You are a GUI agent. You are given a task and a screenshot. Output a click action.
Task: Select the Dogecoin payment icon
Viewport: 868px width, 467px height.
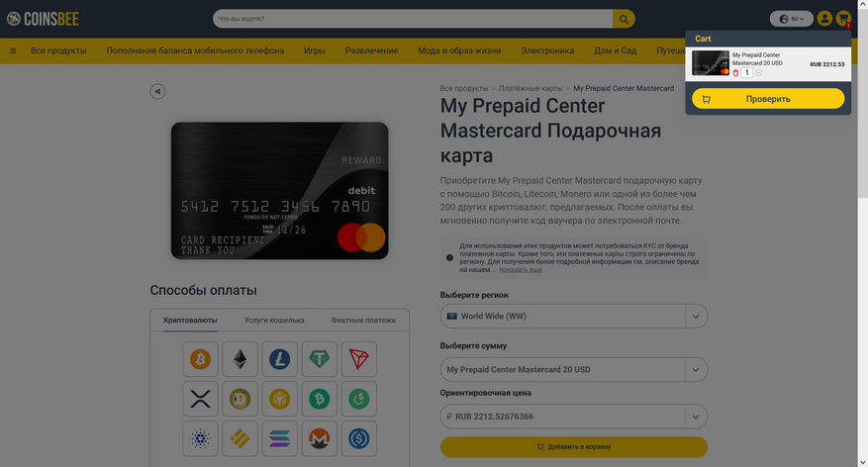coord(240,399)
